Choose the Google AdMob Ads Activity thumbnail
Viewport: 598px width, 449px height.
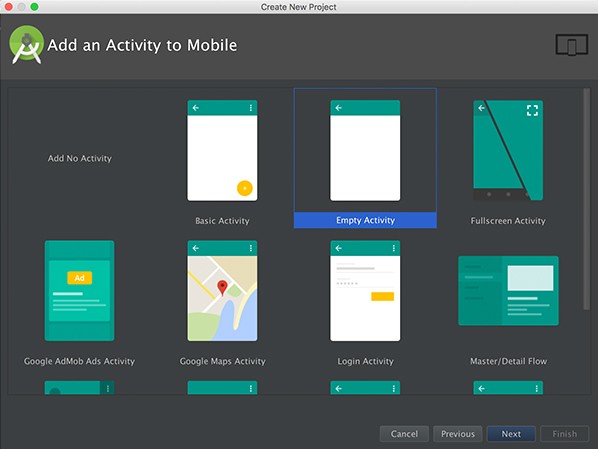(x=79, y=291)
